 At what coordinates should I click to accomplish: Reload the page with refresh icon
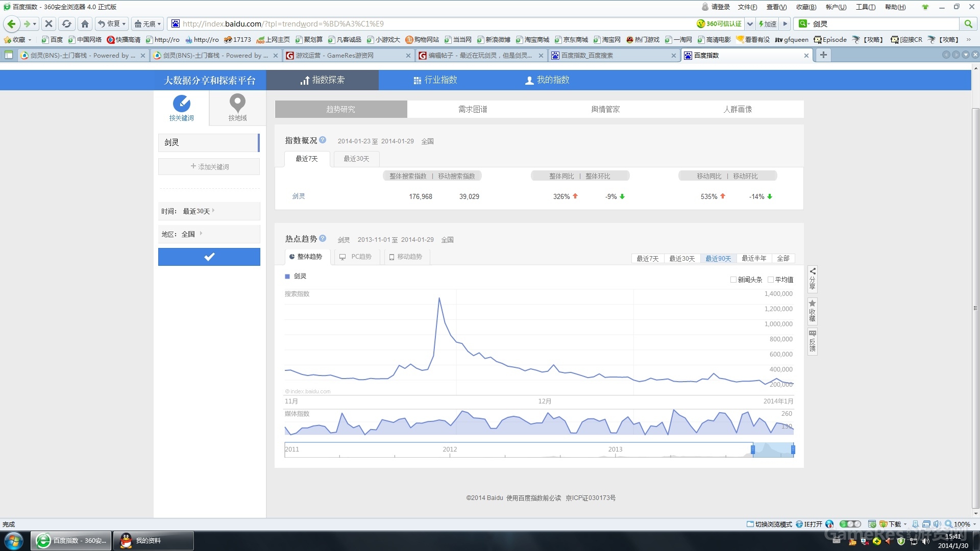tap(66, 24)
